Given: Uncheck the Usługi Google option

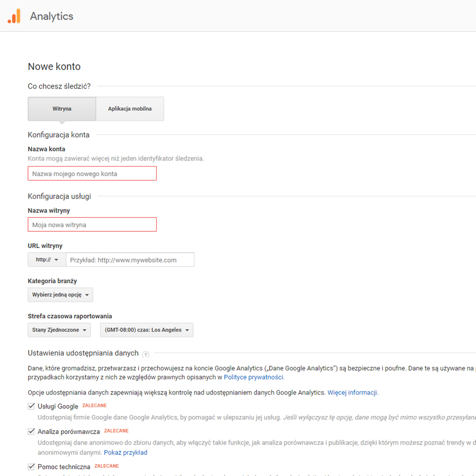Looking at the screenshot, I should tap(31, 406).
